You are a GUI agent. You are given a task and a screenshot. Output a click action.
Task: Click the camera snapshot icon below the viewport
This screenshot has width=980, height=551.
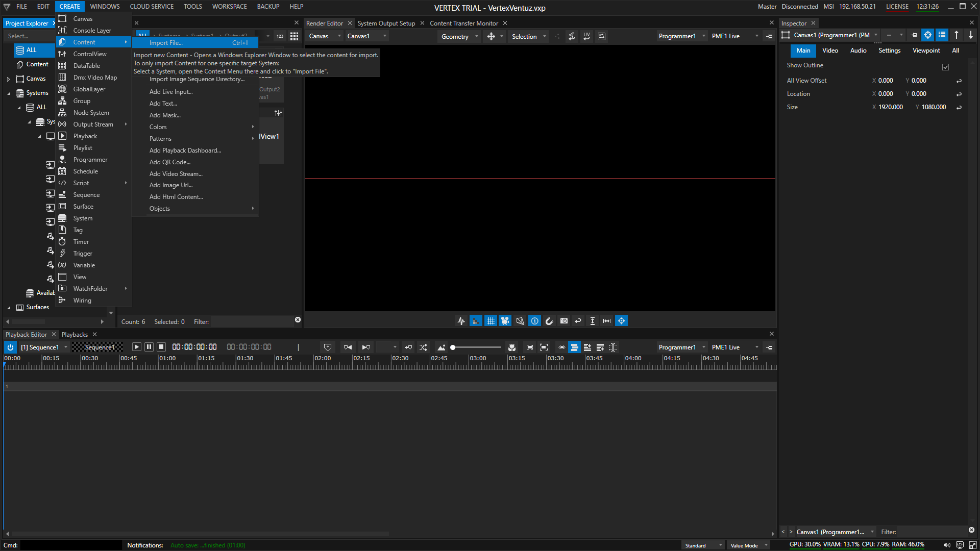tap(563, 321)
